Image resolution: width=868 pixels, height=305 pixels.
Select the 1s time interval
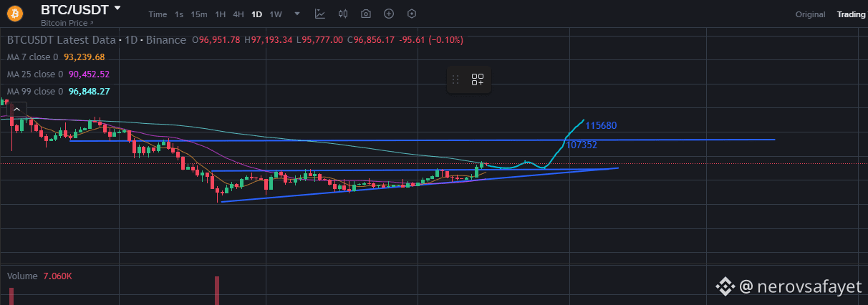point(179,14)
